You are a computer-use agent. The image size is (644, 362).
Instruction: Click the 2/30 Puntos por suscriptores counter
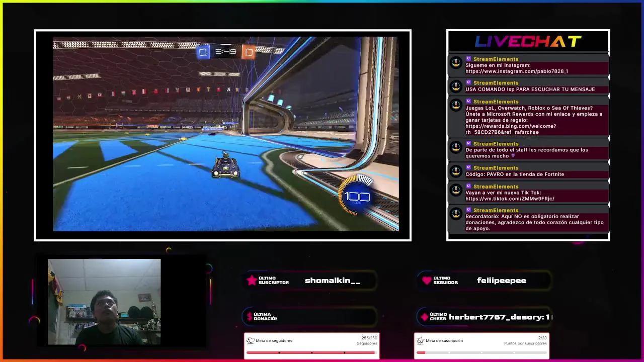(x=525, y=340)
